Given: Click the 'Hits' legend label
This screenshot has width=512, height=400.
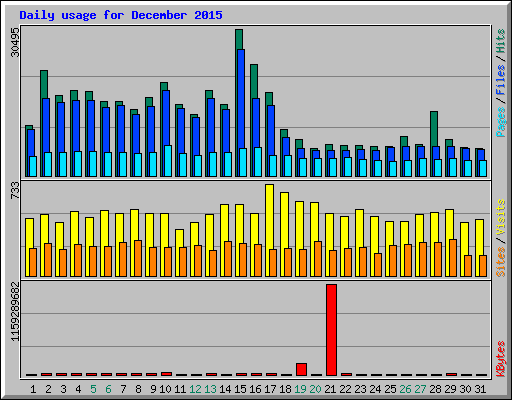Looking at the screenshot, I should click(500, 41).
